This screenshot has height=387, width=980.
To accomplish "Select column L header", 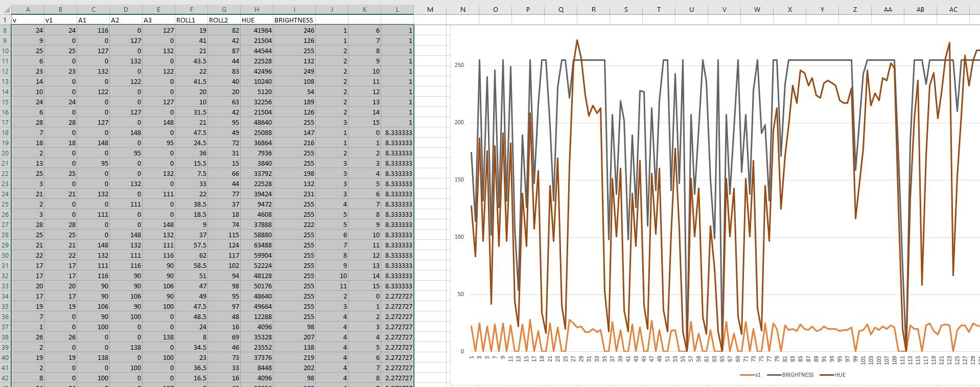I will point(397,9).
